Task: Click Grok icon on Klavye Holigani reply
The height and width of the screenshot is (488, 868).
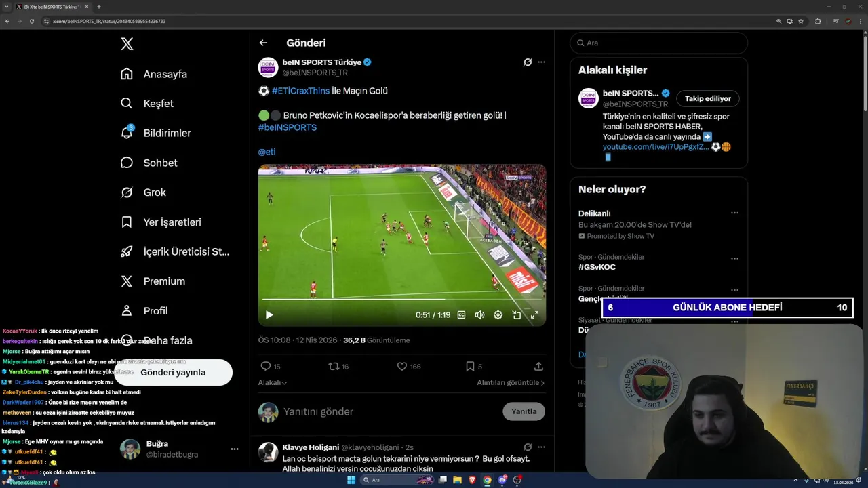Action: (528, 447)
